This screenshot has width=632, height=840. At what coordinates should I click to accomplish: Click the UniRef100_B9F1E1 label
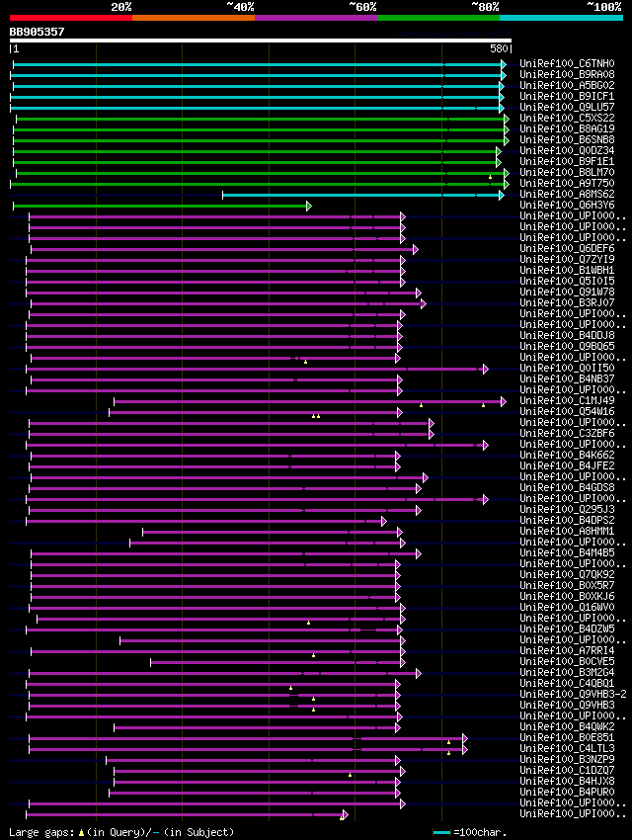pos(567,162)
